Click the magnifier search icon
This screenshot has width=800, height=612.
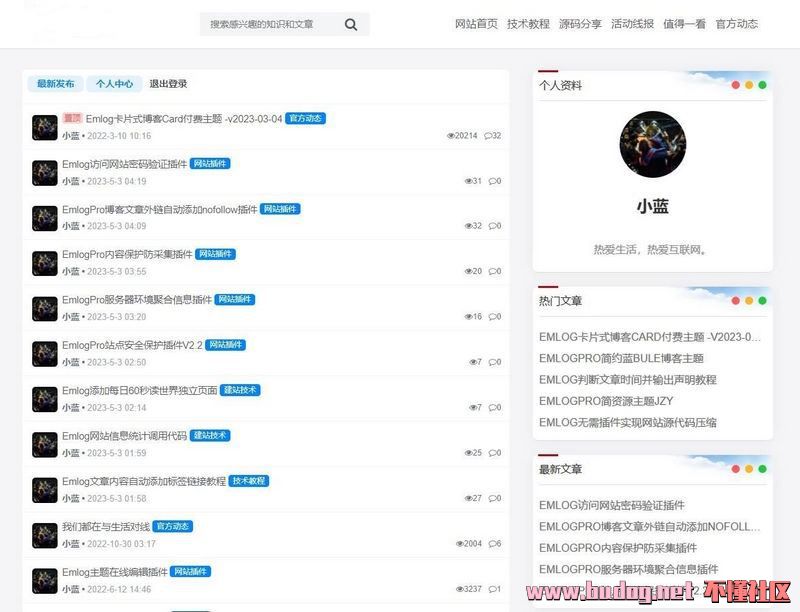pos(351,24)
